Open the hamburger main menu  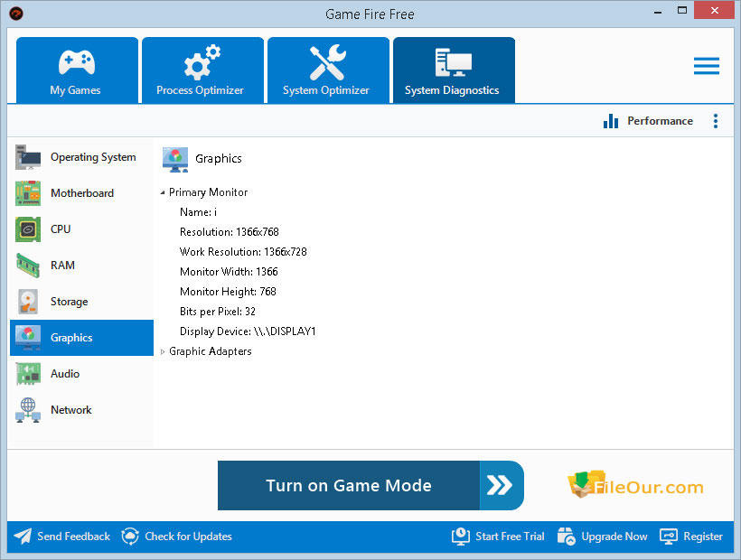click(x=707, y=66)
